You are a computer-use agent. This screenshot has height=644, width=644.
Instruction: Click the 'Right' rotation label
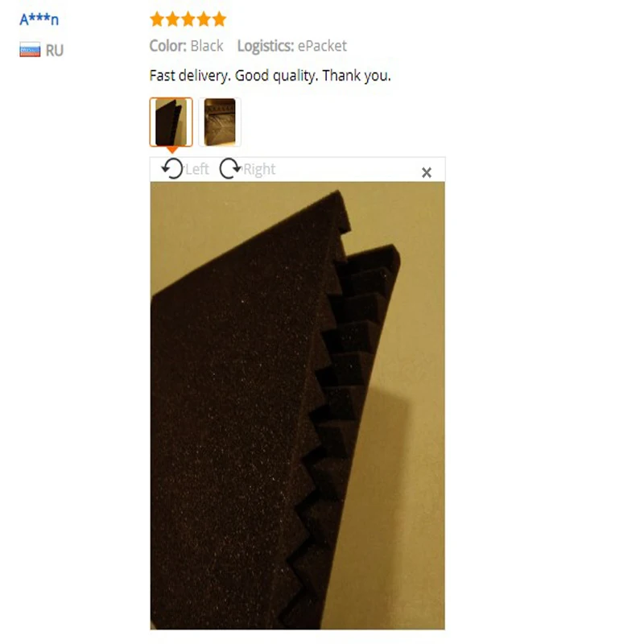259,170
